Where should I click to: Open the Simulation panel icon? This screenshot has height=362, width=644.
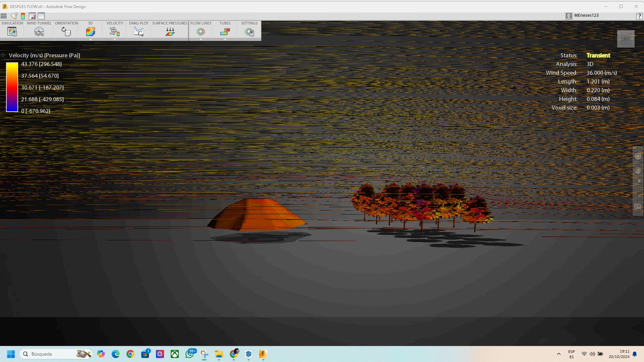tap(12, 32)
